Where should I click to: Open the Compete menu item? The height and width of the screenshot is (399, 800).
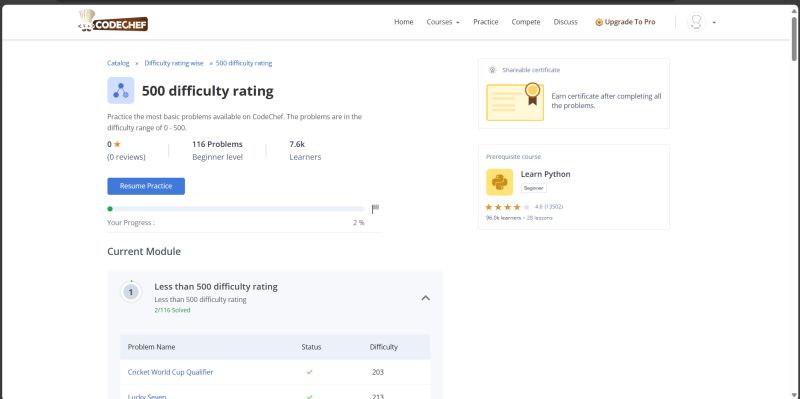coord(526,22)
